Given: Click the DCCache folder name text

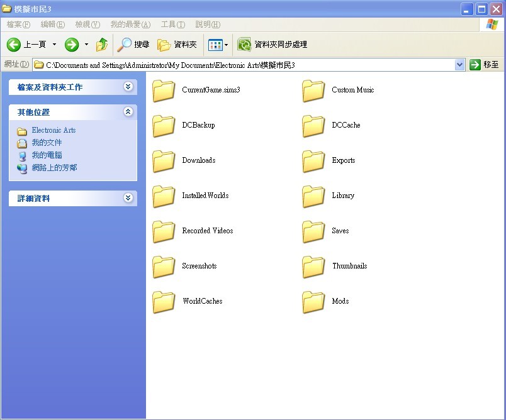Looking at the screenshot, I should [x=346, y=125].
